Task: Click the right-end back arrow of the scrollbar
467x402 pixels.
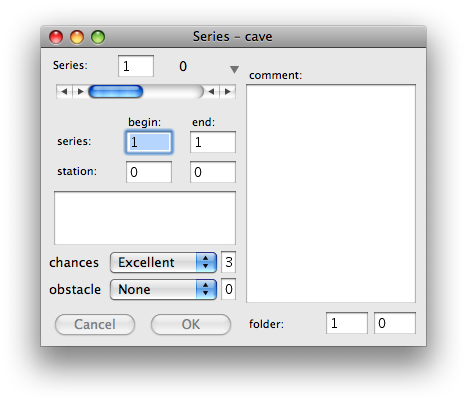Action: tap(211, 91)
